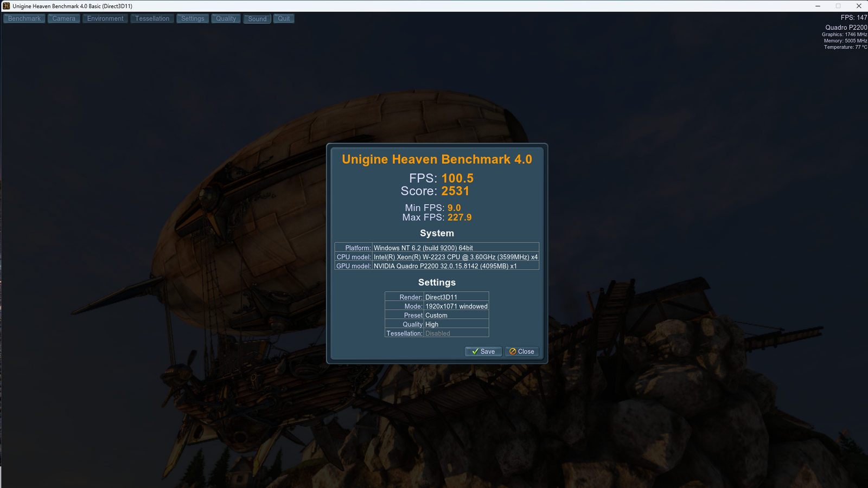Click the Windows NT 6.2 platform value
The height and width of the screenshot is (488, 868).
point(423,248)
